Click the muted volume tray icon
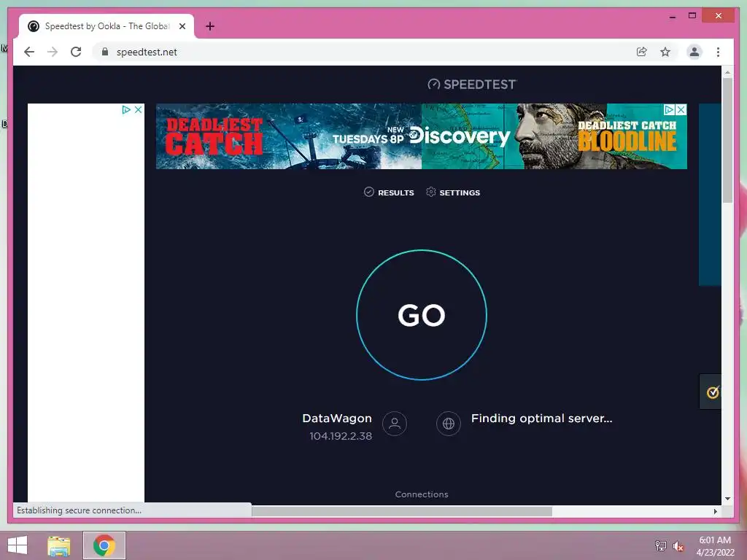747x560 pixels. (678, 545)
